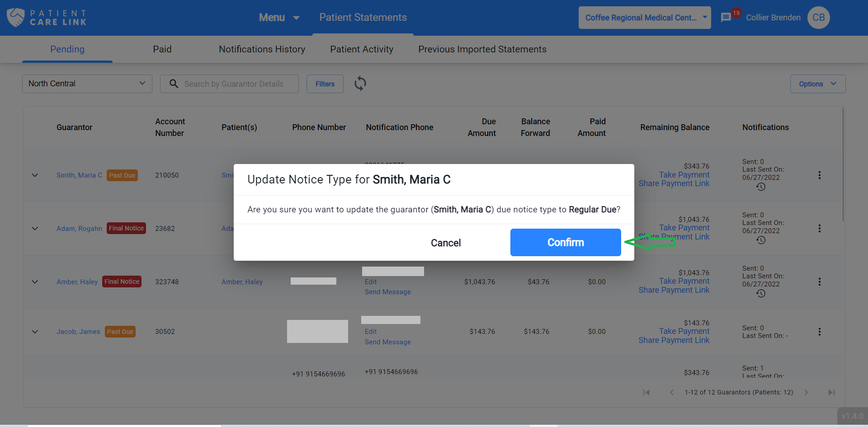Click the Patient Care Link logo
Viewport: 868px width, 427px height.
pos(46,18)
